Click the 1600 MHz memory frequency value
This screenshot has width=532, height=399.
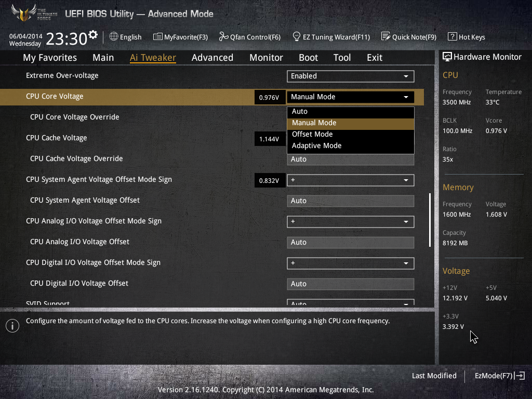[x=457, y=215]
